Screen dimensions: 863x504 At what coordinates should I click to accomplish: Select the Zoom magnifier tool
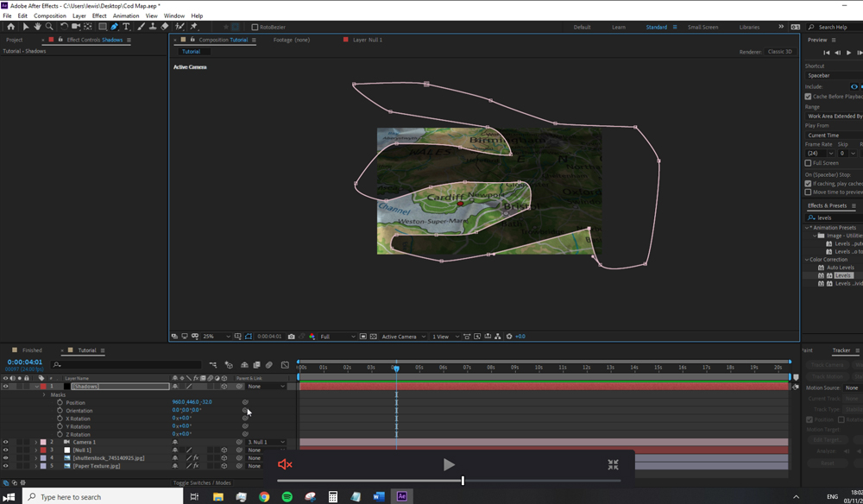point(49,27)
